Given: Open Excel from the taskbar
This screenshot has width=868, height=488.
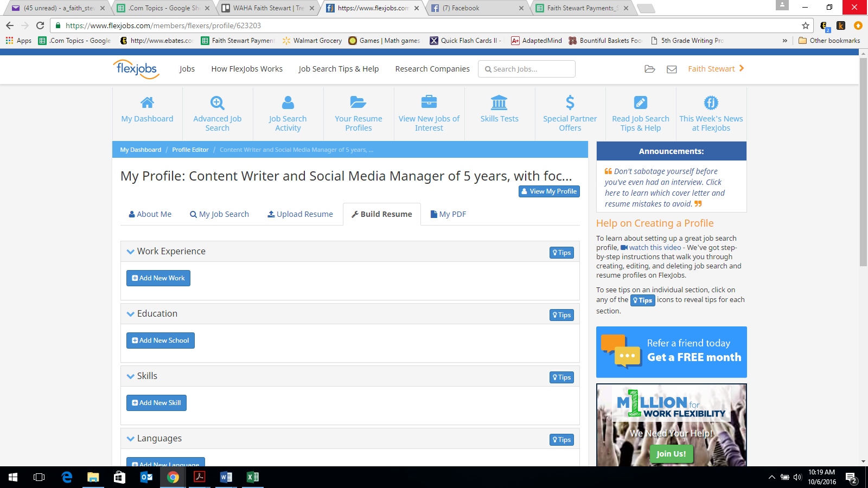Looking at the screenshot, I should point(253,477).
